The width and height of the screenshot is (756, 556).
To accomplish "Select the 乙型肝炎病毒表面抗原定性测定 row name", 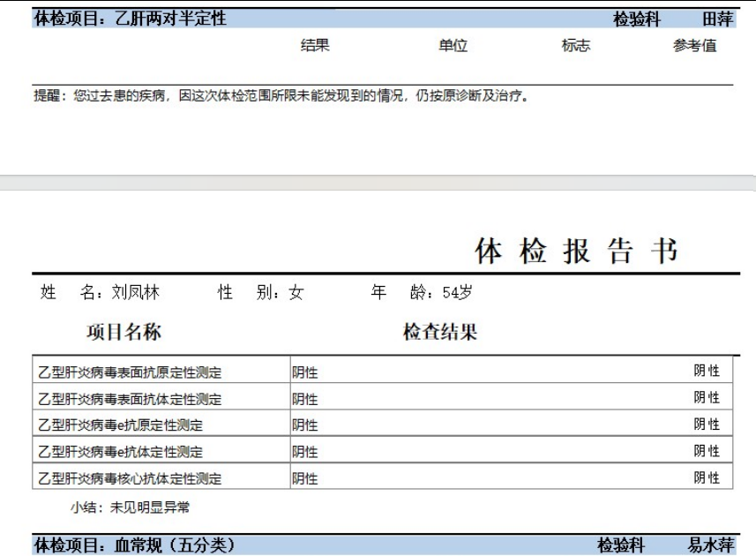I will pyautogui.click(x=129, y=372).
